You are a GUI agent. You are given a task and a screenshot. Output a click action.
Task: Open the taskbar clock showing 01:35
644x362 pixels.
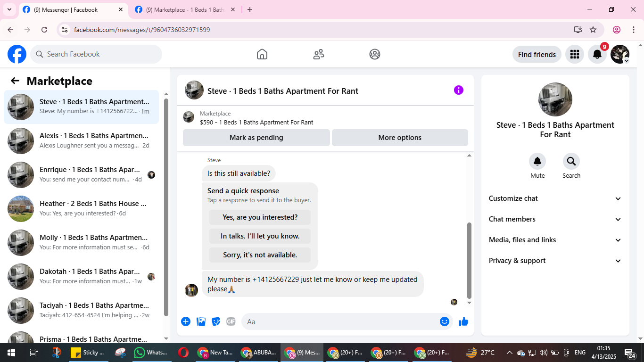coord(603,353)
